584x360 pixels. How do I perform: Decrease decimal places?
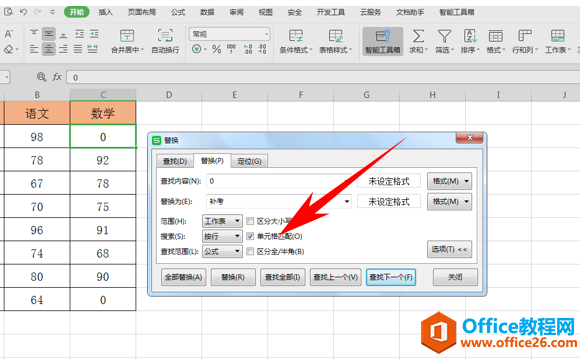coord(262,49)
